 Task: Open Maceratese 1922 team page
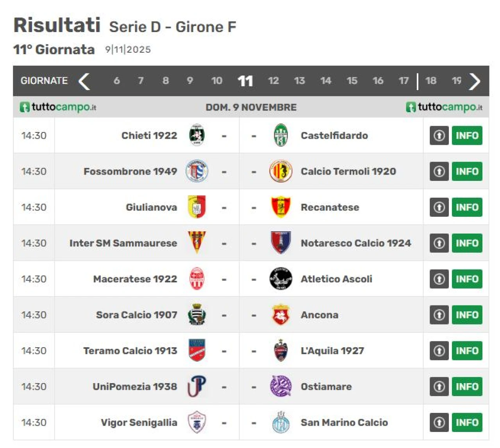pyautogui.click(x=135, y=279)
